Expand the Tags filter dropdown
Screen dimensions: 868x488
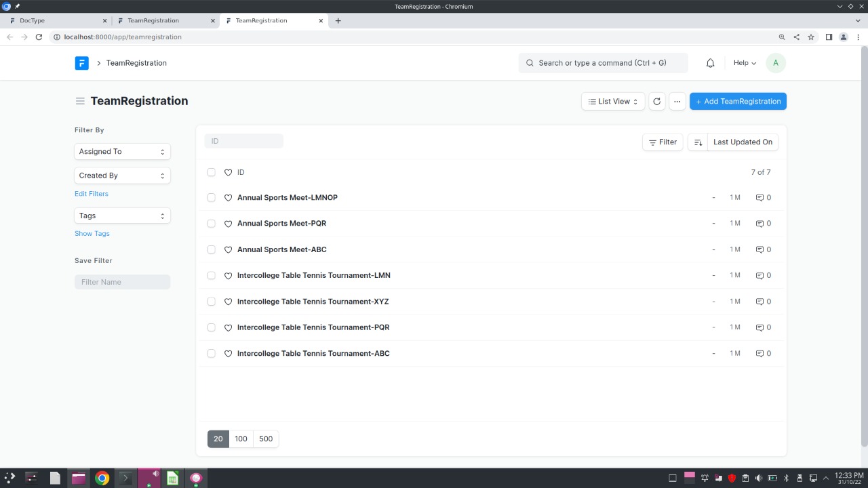pyautogui.click(x=122, y=216)
